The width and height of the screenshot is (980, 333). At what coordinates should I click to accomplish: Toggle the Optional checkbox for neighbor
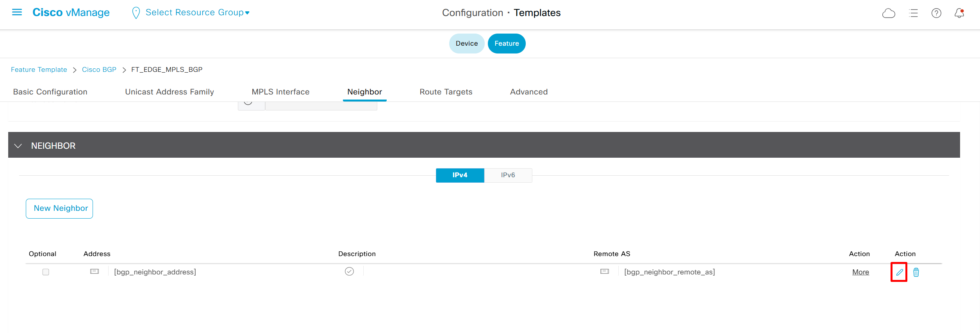(x=46, y=272)
